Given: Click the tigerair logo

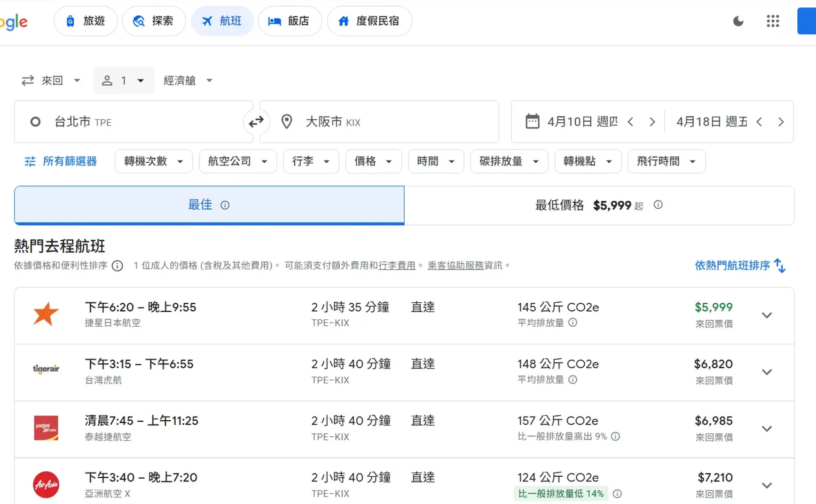Looking at the screenshot, I should (x=46, y=369).
